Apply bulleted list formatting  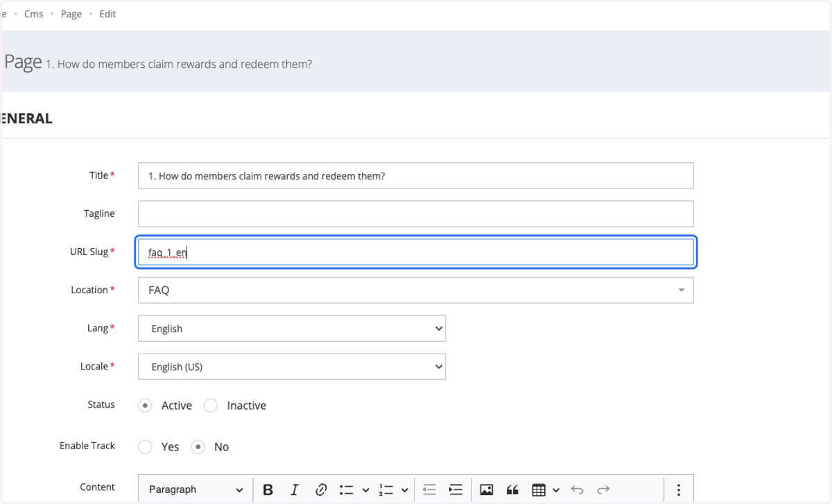point(346,490)
